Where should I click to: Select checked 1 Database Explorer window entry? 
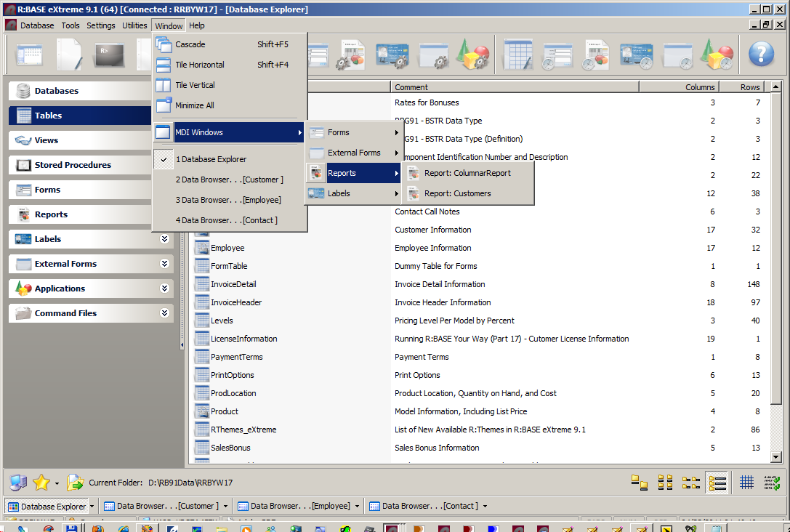click(211, 159)
